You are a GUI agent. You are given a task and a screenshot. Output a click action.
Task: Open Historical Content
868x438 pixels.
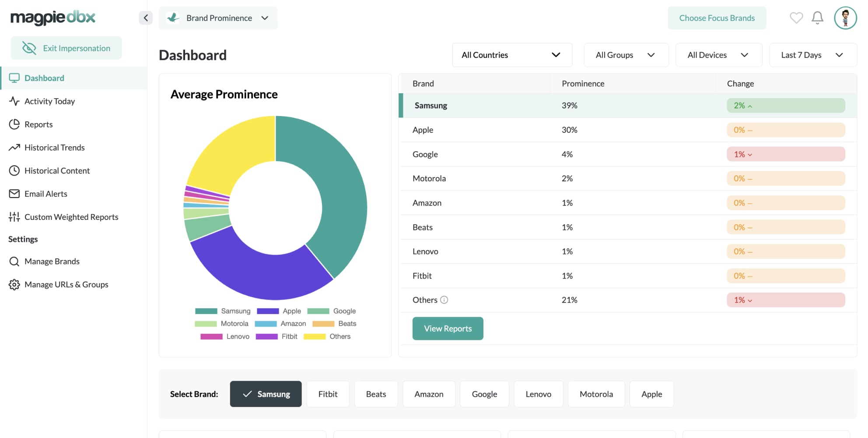(73, 171)
